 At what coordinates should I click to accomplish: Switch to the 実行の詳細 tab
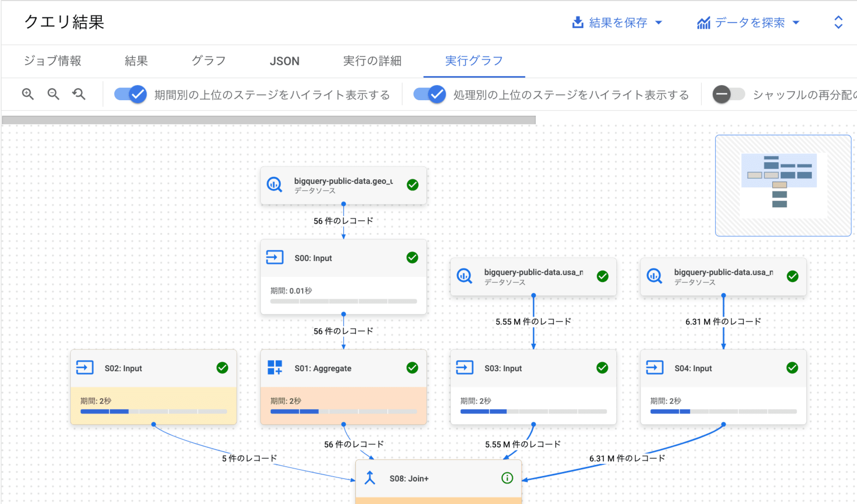[372, 61]
